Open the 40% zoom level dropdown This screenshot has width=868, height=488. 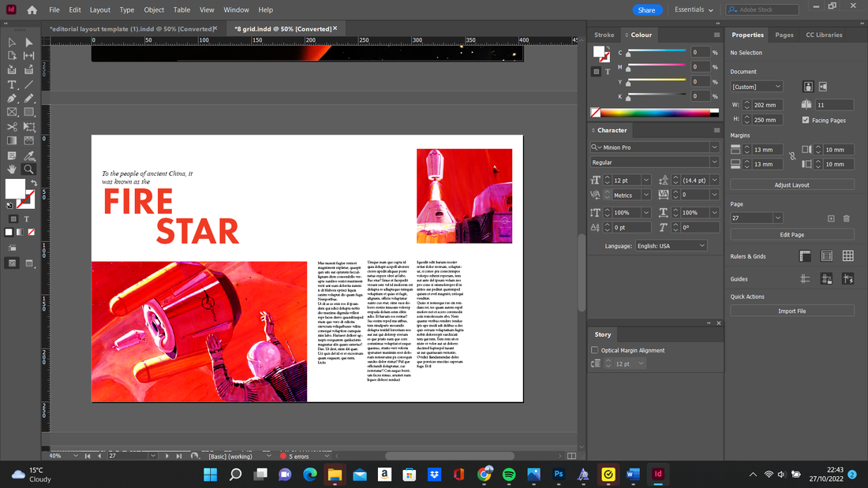(x=75, y=456)
